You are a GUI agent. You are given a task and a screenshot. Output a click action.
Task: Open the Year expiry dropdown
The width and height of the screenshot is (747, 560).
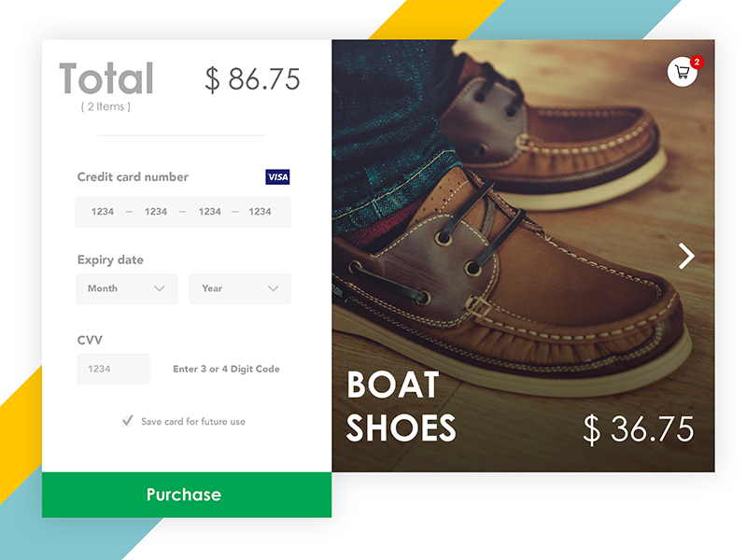click(x=239, y=288)
